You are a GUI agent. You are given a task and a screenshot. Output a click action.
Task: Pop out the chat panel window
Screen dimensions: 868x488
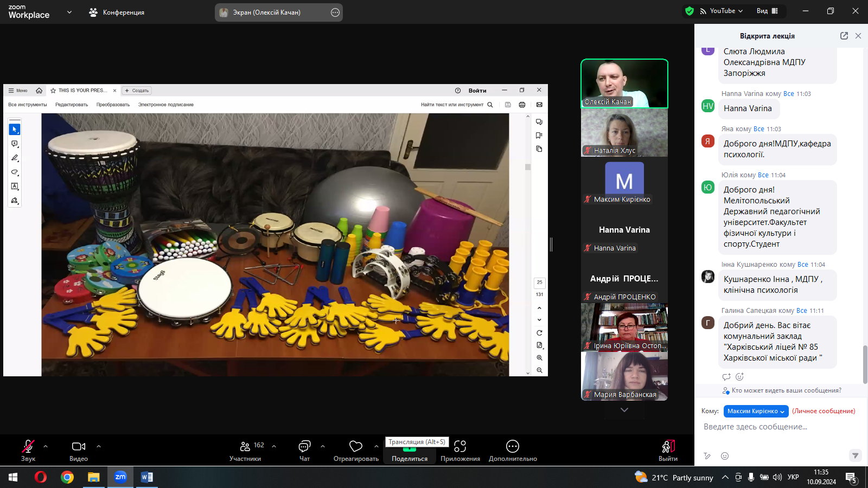[844, 36]
